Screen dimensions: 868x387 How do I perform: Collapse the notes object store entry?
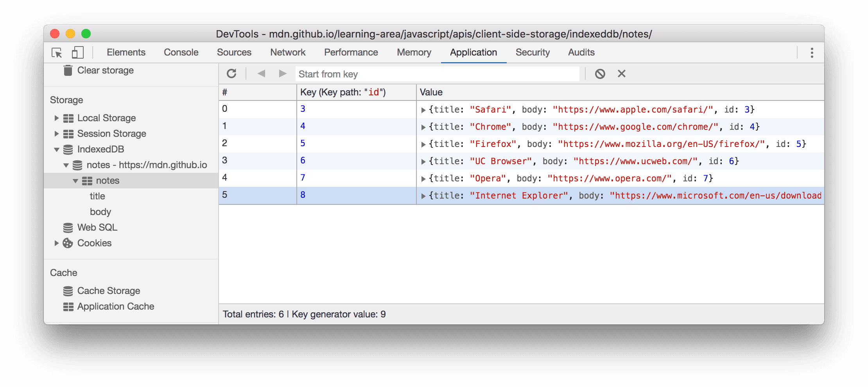(x=75, y=180)
